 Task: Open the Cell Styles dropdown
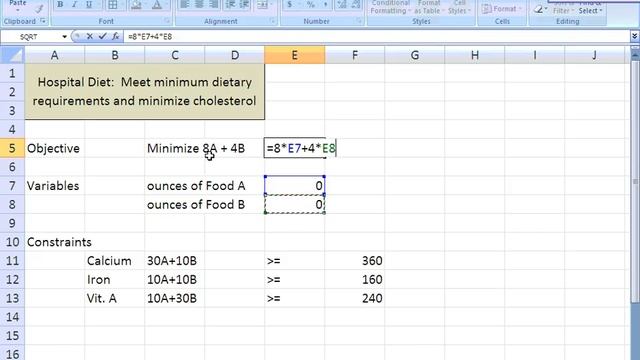(x=459, y=7)
